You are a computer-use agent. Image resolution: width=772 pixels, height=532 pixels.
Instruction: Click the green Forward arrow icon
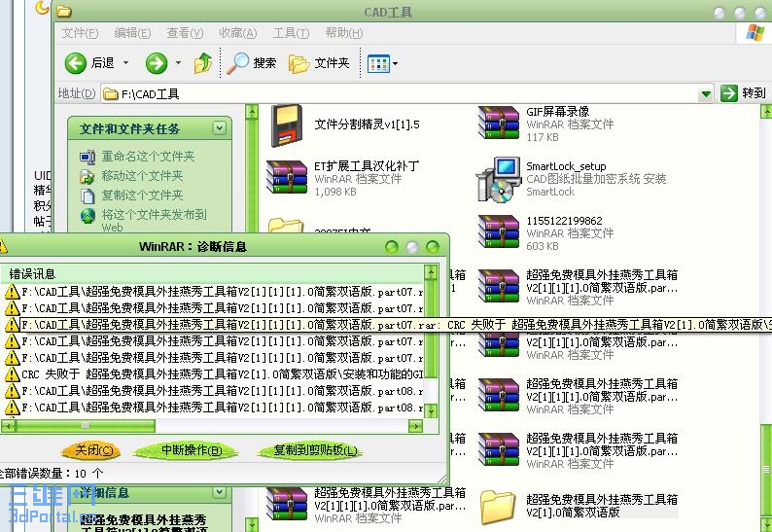[x=157, y=63]
